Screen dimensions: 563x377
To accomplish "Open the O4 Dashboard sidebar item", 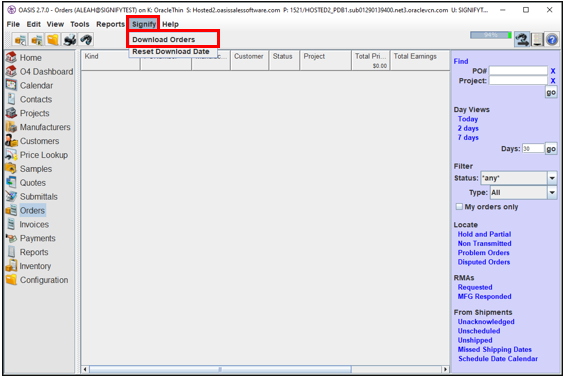I will [x=39, y=71].
